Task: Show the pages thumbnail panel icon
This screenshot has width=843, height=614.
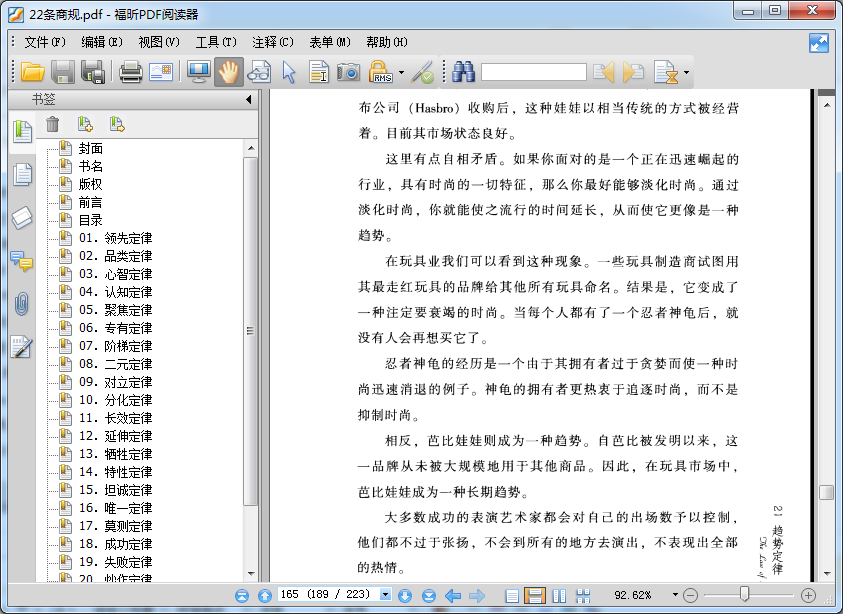Action: pos(22,175)
